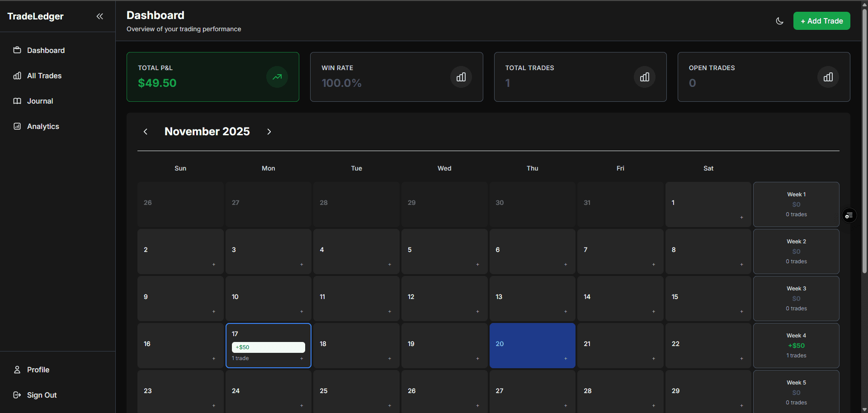The width and height of the screenshot is (868, 413).
Task: Go to previous month in calendar
Action: point(146,132)
